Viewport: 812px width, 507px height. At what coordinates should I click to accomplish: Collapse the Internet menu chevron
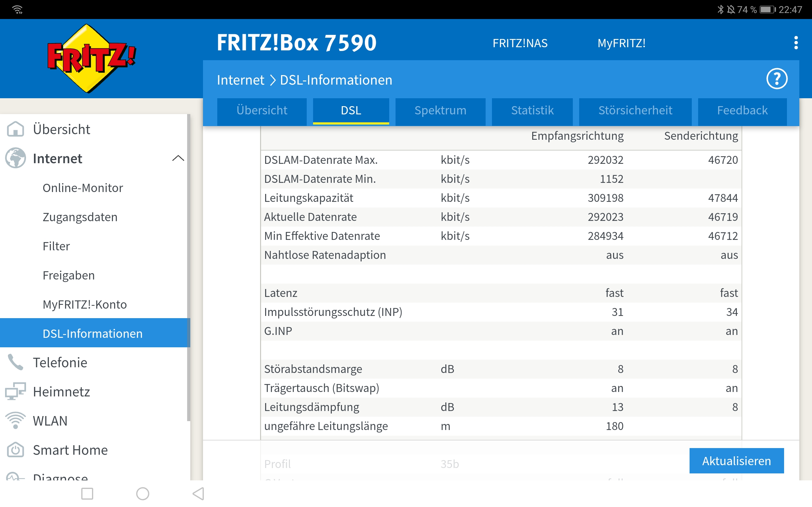pos(178,158)
